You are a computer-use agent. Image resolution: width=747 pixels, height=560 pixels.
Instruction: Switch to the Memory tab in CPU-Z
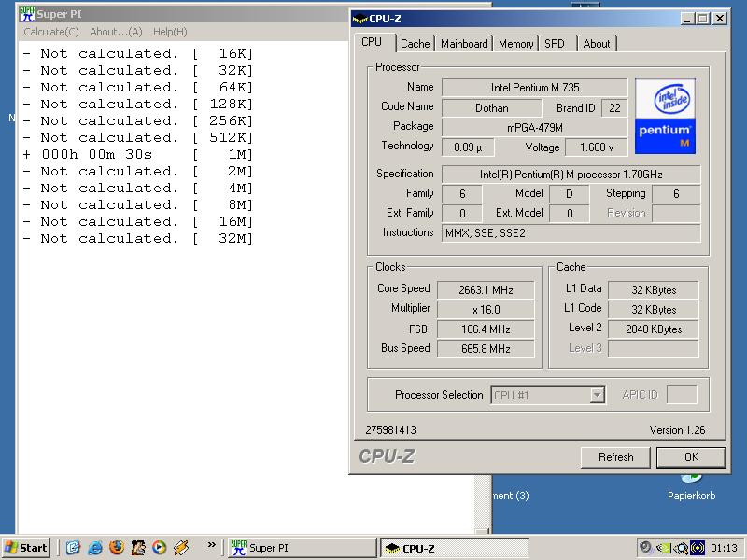[515, 44]
